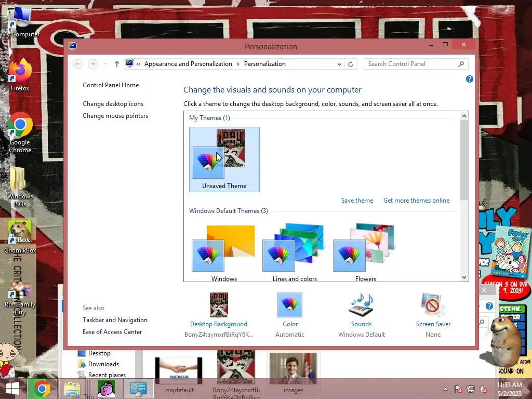This screenshot has height=399, width=532.
Task: Click the Peter Griffin taskbar icon
Action: pyautogui.click(x=106, y=389)
